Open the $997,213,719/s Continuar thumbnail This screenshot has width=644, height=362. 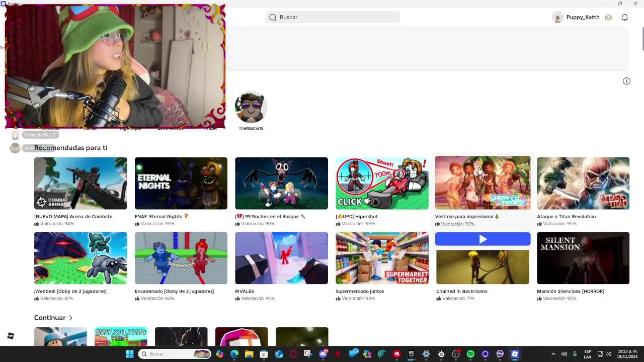tap(121, 336)
